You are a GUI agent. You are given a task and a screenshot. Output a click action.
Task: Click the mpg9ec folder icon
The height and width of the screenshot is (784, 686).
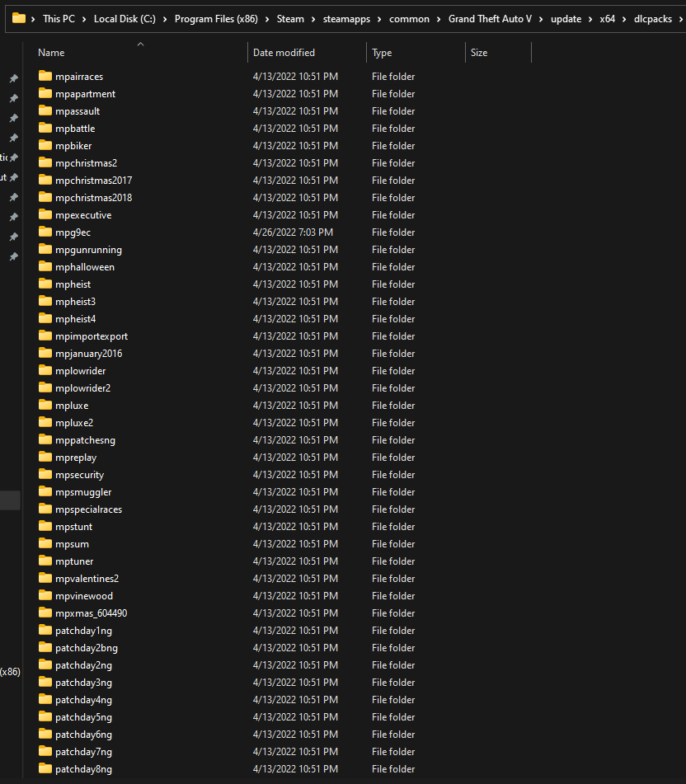click(45, 232)
